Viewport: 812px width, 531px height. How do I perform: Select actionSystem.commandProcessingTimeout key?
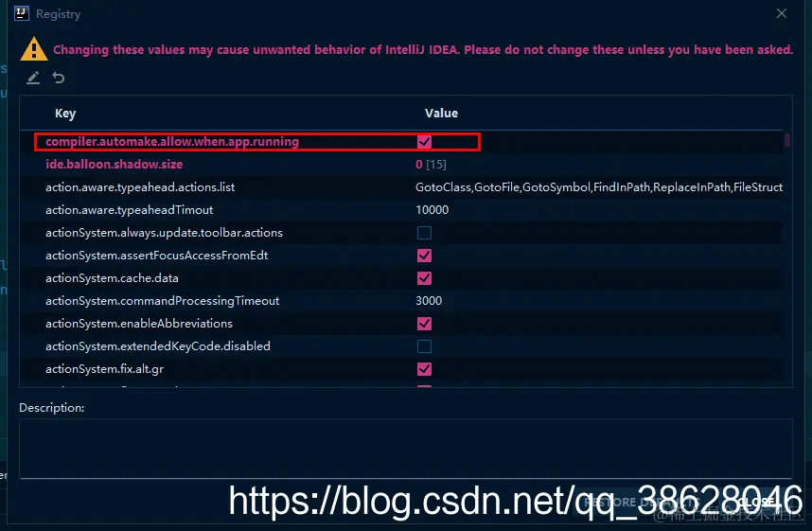click(162, 301)
